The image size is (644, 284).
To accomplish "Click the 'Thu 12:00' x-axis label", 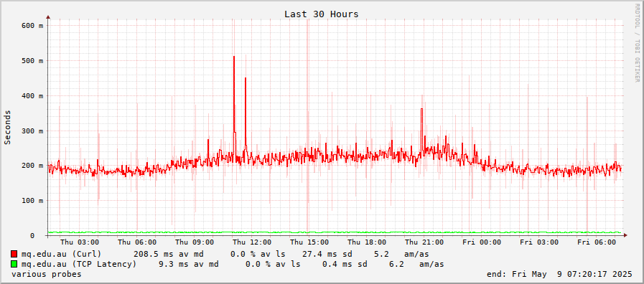I will click(x=252, y=242).
